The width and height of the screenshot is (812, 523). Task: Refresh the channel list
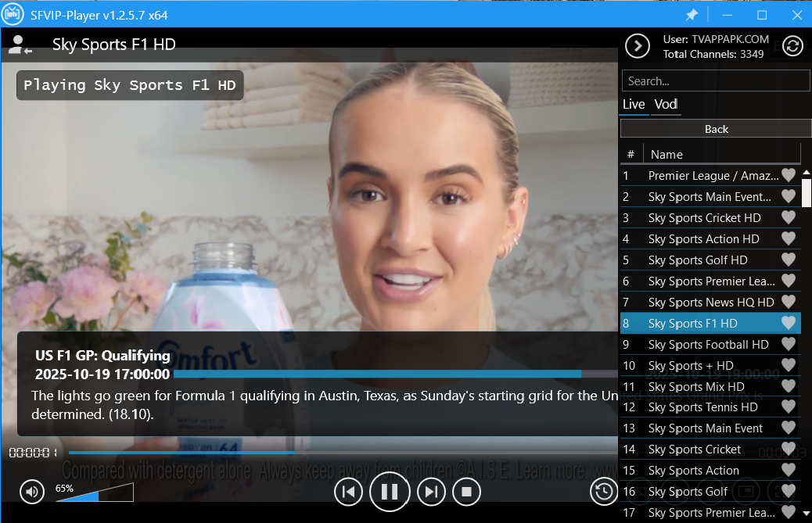pyautogui.click(x=792, y=46)
